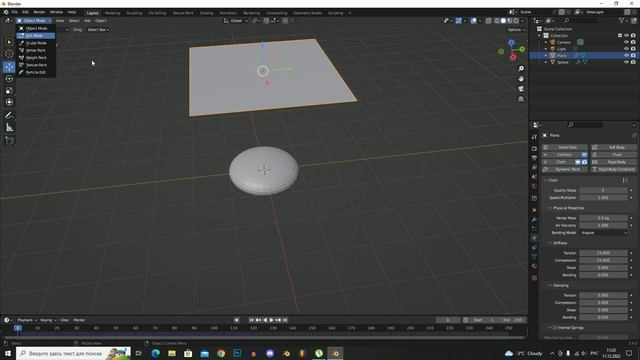Switch to the Modeling workspace tab

[x=113, y=13]
